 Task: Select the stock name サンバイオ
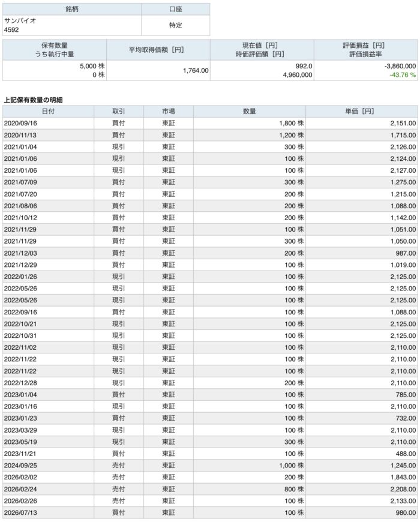pyautogui.click(x=20, y=20)
